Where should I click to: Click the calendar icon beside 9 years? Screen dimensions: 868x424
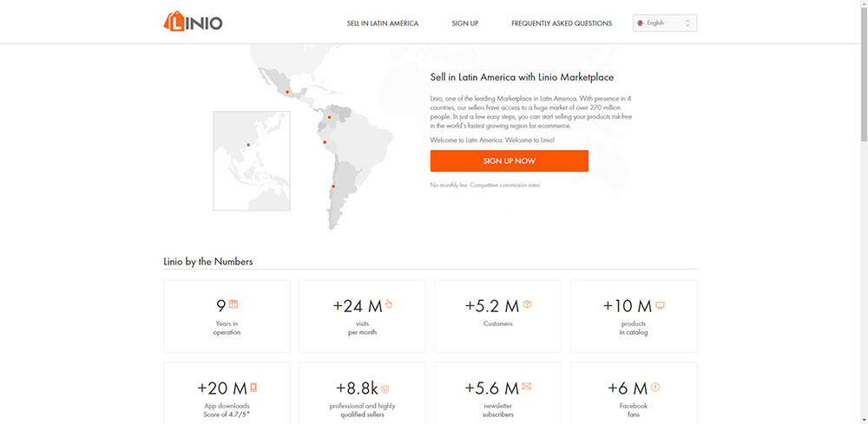(233, 304)
